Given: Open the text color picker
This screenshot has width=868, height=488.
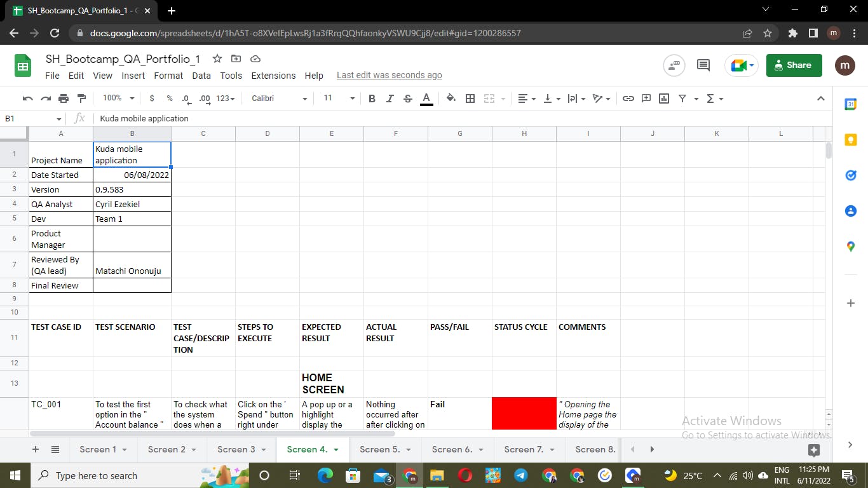Looking at the screenshot, I should coord(426,98).
